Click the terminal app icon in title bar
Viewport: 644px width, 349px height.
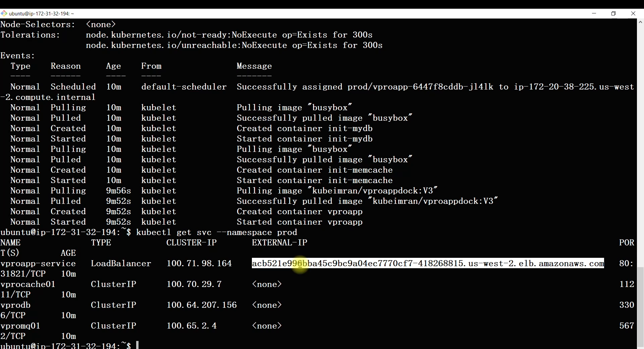point(4,13)
